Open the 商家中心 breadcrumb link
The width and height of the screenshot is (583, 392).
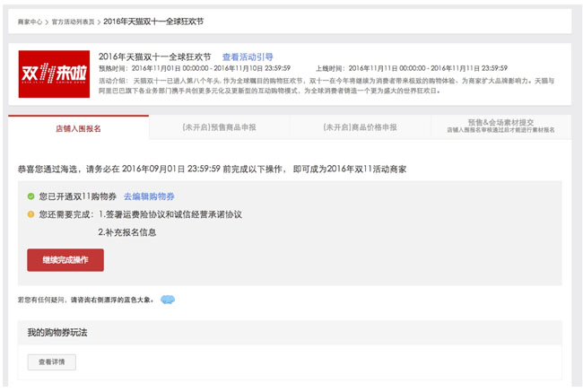[30, 22]
